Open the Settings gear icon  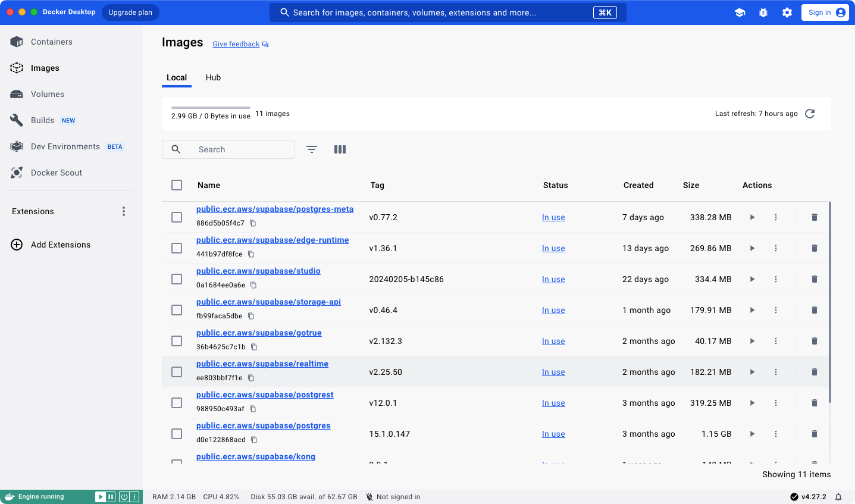[787, 12]
